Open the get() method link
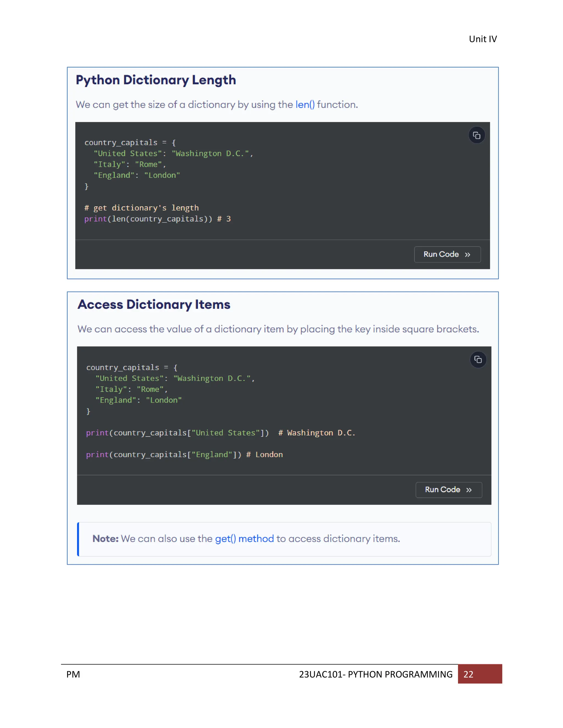The width and height of the screenshot is (563, 728). click(244, 539)
